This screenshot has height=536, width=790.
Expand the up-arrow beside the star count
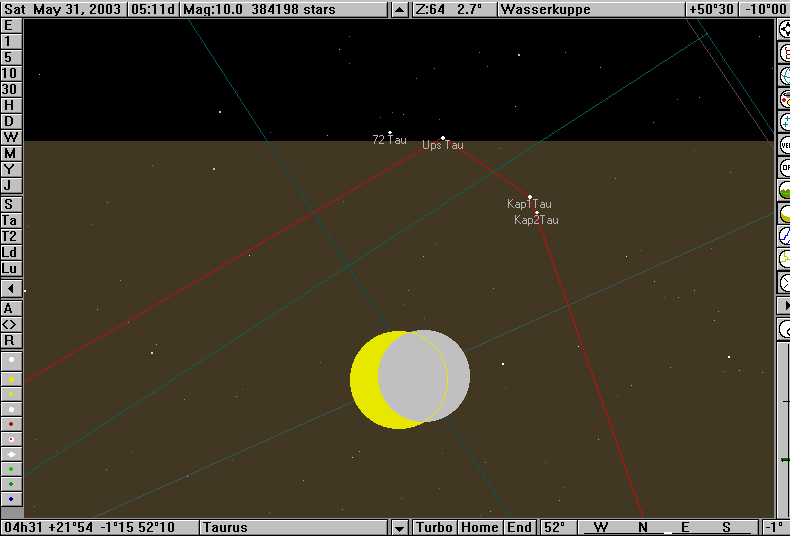400,10
